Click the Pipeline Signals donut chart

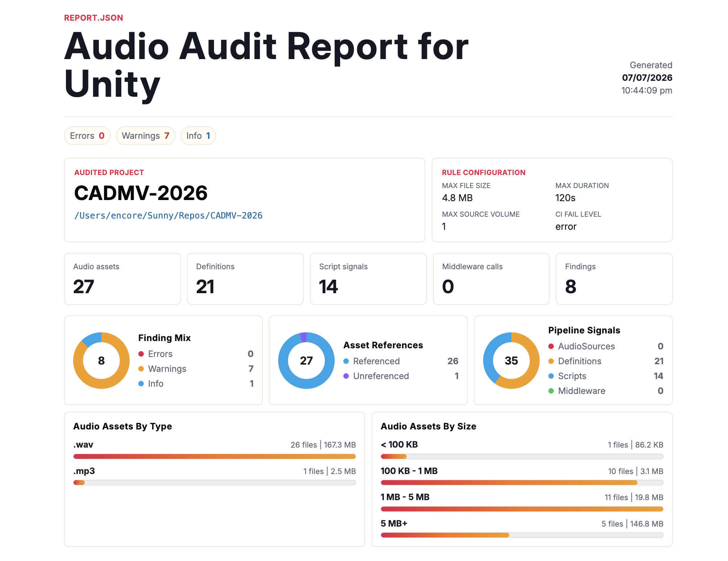tap(511, 361)
